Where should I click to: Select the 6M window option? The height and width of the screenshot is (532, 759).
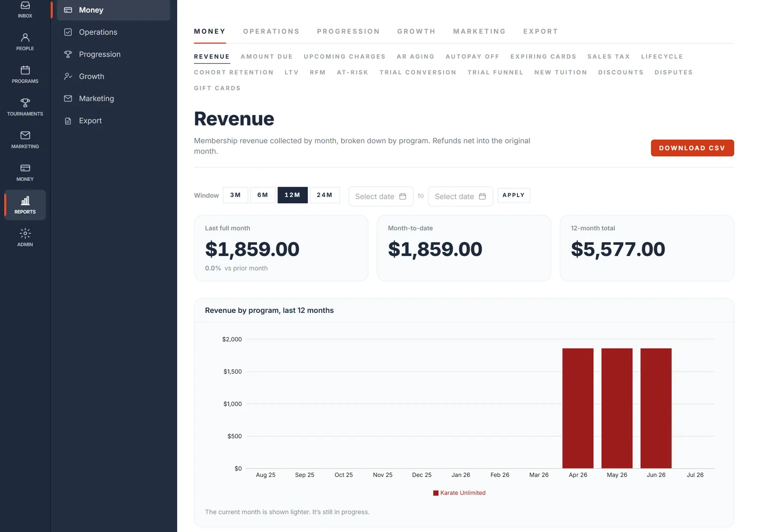[x=263, y=195]
